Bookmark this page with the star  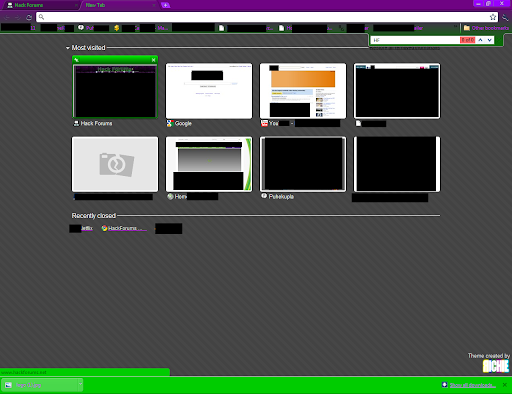493,17
